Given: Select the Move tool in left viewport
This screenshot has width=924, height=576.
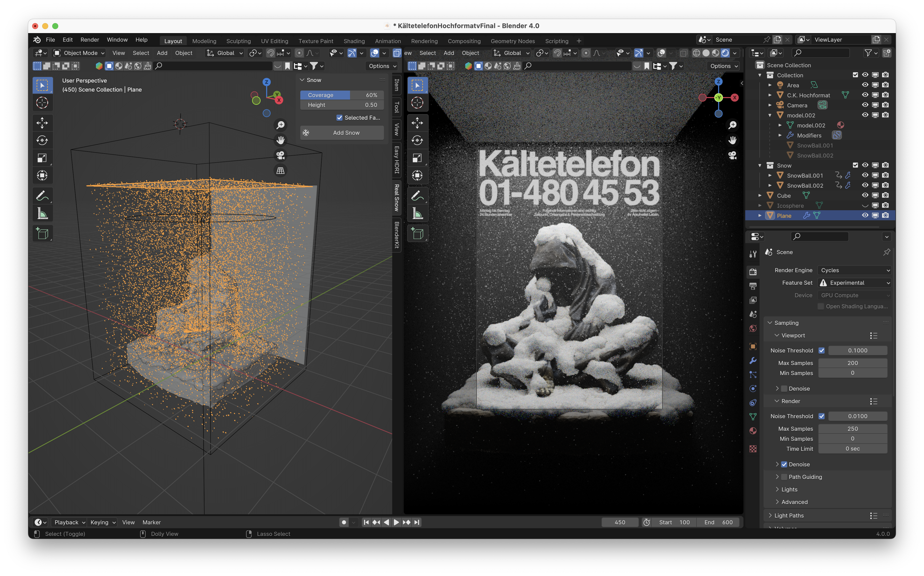Looking at the screenshot, I should (42, 123).
